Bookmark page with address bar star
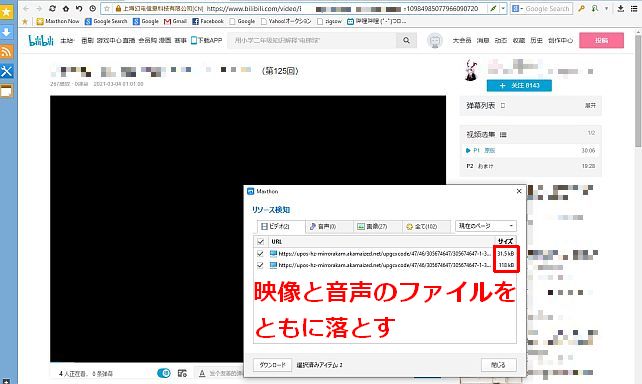The image size is (642, 384). 107,8
